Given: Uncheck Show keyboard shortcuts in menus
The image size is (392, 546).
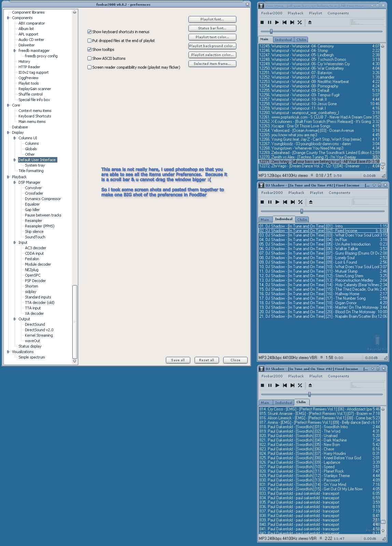Looking at the screenshot, I should pos(89,32).
